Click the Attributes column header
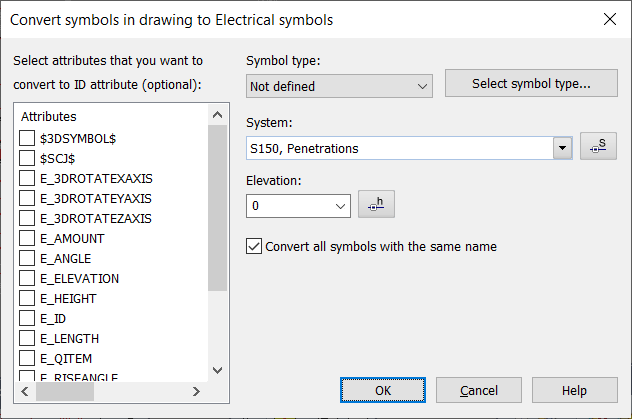This screenshot has height=419, width=632. 110,117
